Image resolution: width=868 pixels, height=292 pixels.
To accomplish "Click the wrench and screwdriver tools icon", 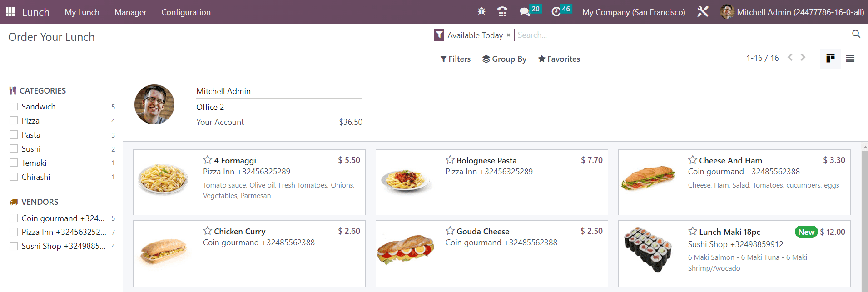I will coord(703,12).
